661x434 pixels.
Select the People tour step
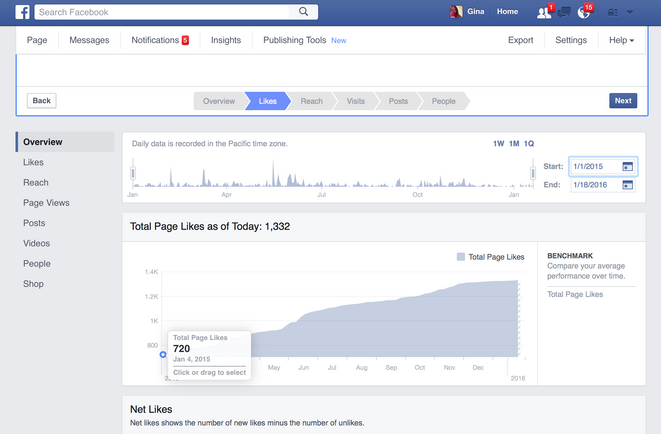click(443, 101)
